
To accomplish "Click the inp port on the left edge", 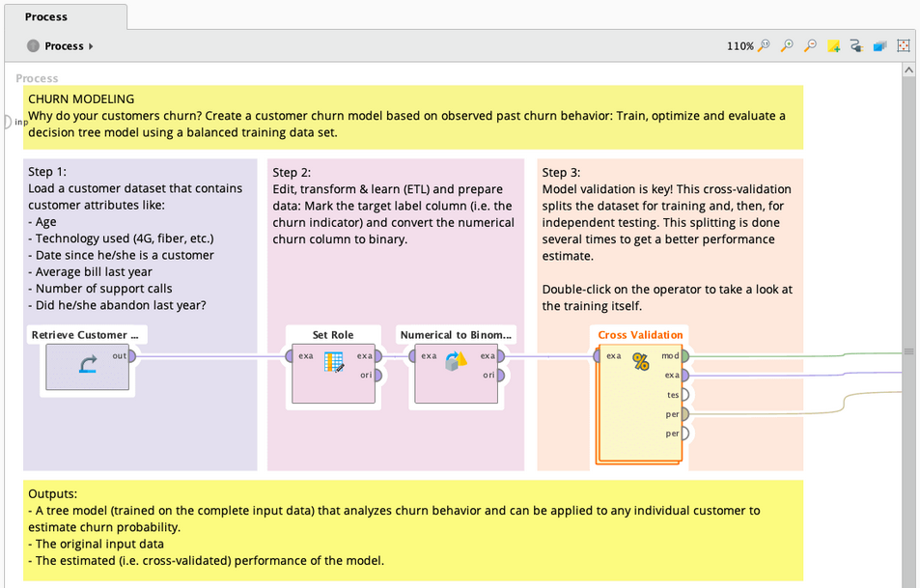I will pyautogui.click(x=8, y=121).
